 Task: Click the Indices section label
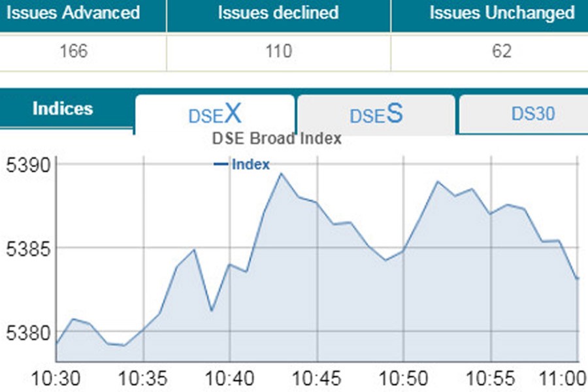pyautogui.click(x=63, y=109)
